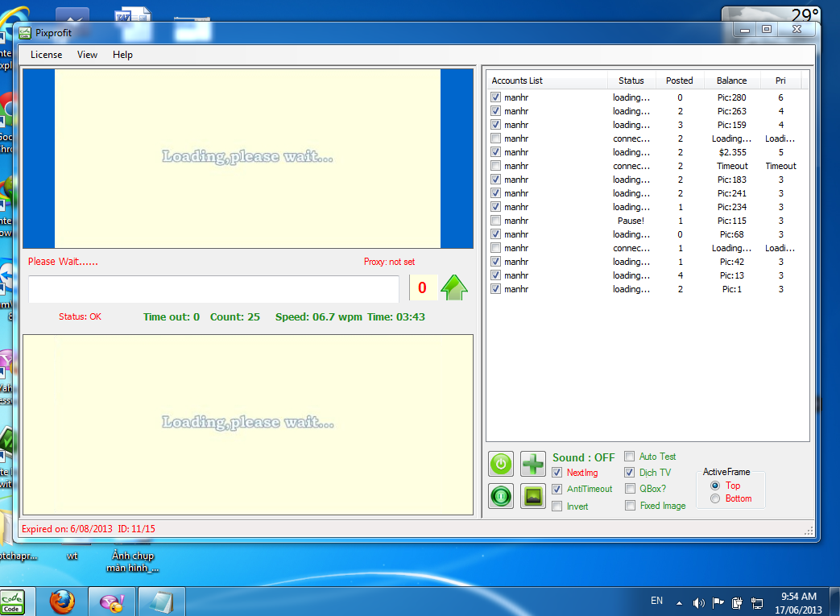Click the Pause! status cell
The width and height of the screenshot is (840, 616).
pos(631,221)
